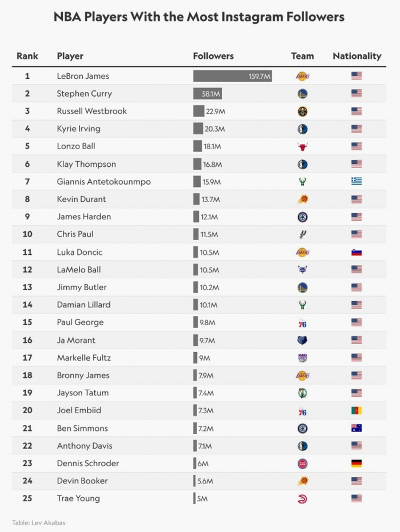The image size is (400, 532).
Task: Click the Hornets logo in LaMelo Ball row
Action: tap(302, 270)
